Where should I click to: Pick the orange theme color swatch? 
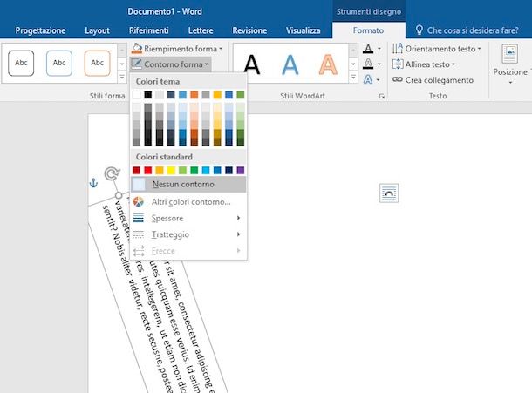tap(194, 95)
